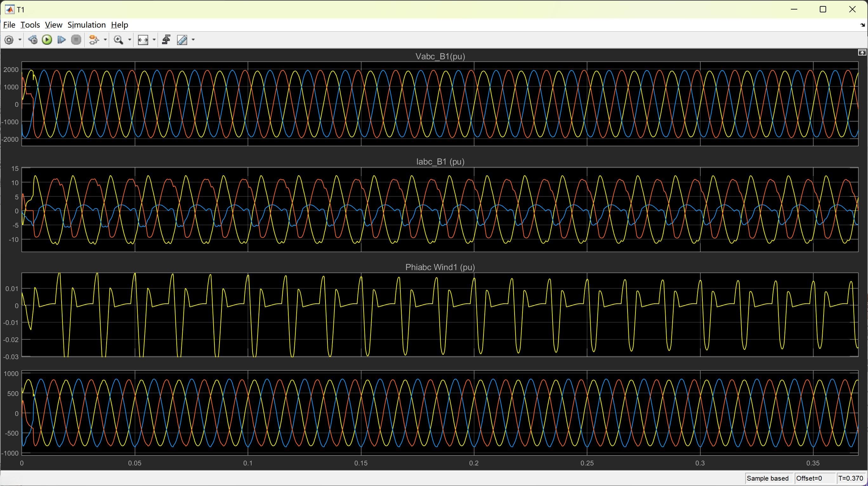The height and width of the screenshot is (486, 868).
Task: Click Scale X-Axis Limits icon
Action: pos(143,40)
